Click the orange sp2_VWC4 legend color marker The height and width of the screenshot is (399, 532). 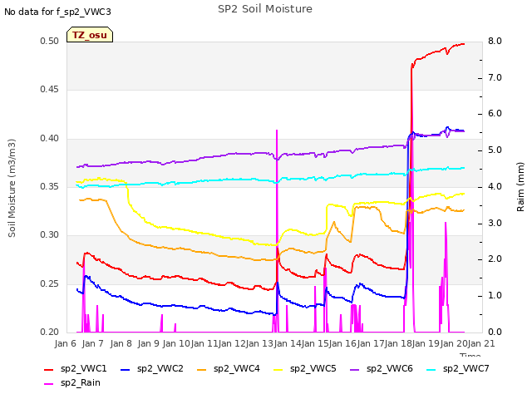tap(202, 369)
